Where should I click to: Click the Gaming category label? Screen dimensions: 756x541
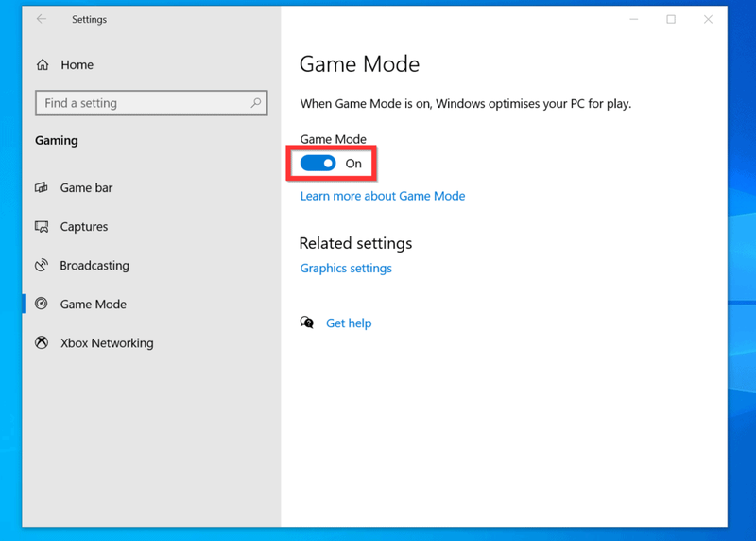pyautogui.click(x=57, y=140)
